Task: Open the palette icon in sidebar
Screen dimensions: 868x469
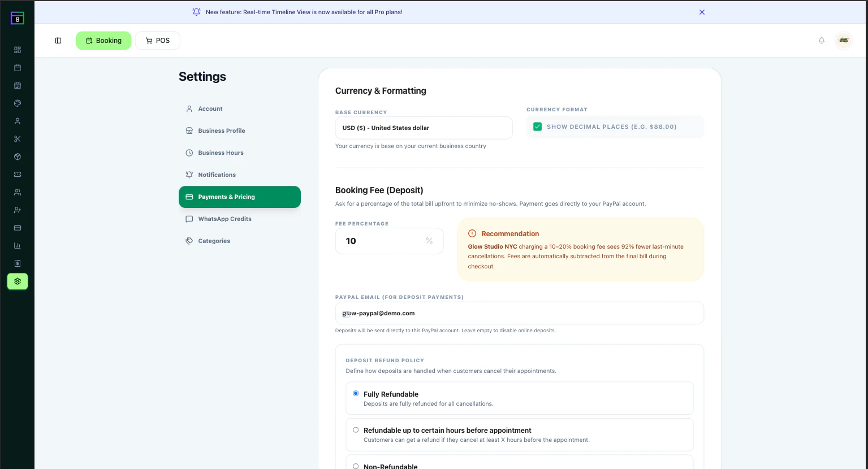Action: point(18,103)
